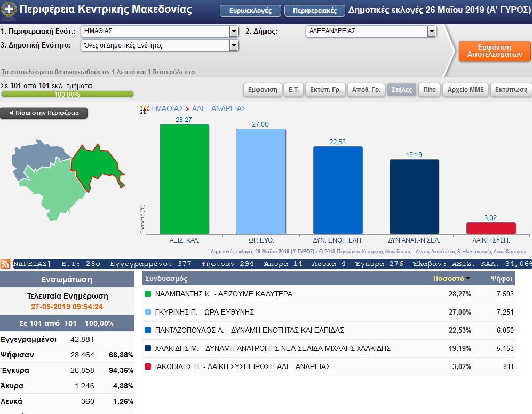Click the 3,02% percentage for ΙΑΚΩΒΙΔΗΣ
The image size is (532, 414).
click(462, 367)
